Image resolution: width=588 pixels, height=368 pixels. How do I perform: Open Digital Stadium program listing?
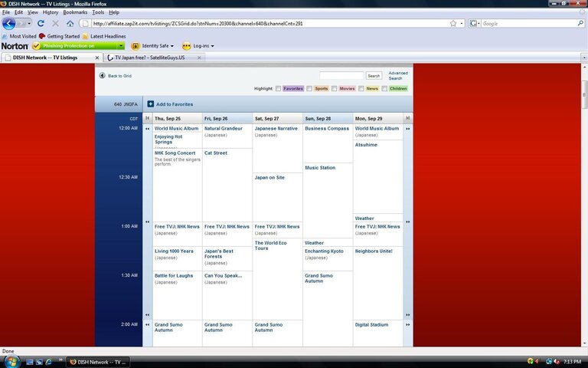371,324
